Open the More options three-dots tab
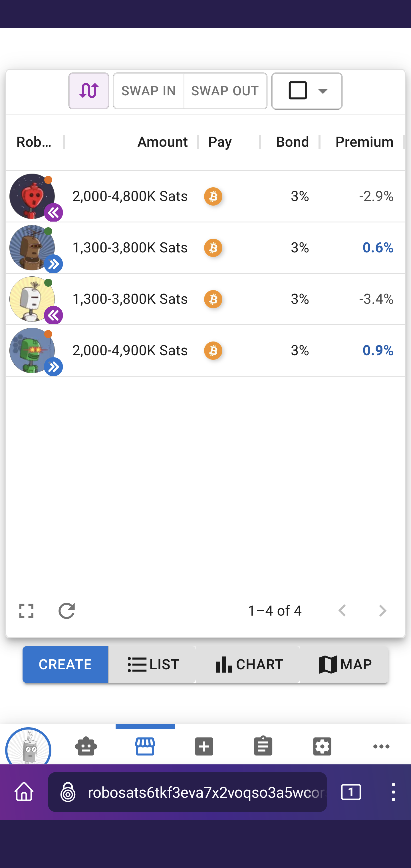The width and height of the screenshot is (411, 868). [381, 746]
